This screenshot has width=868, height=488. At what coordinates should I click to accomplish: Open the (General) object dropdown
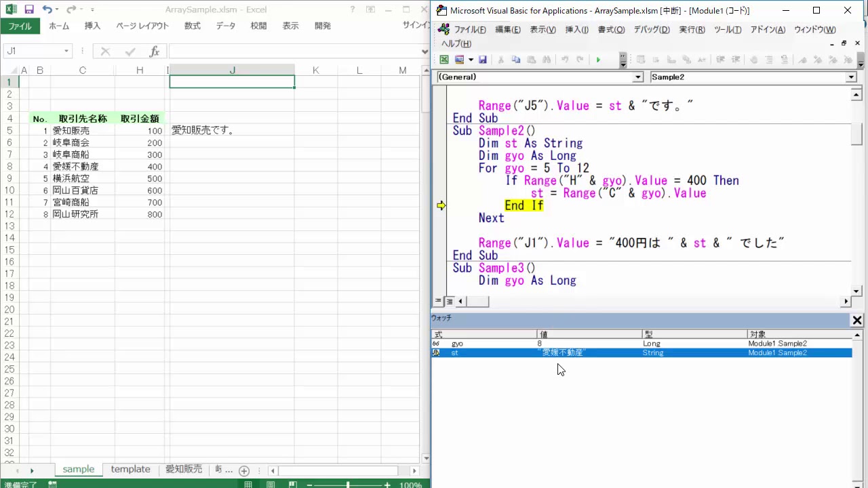637,77
